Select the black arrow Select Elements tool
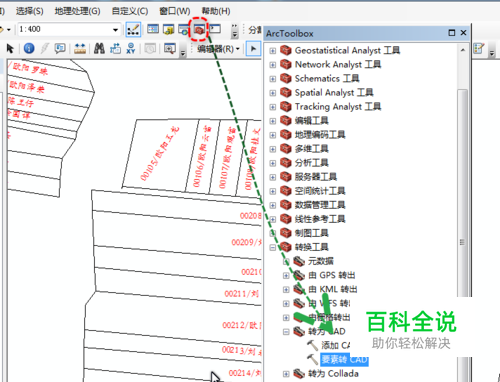This screenshot has width=500, height=382. tap(10, 49)
